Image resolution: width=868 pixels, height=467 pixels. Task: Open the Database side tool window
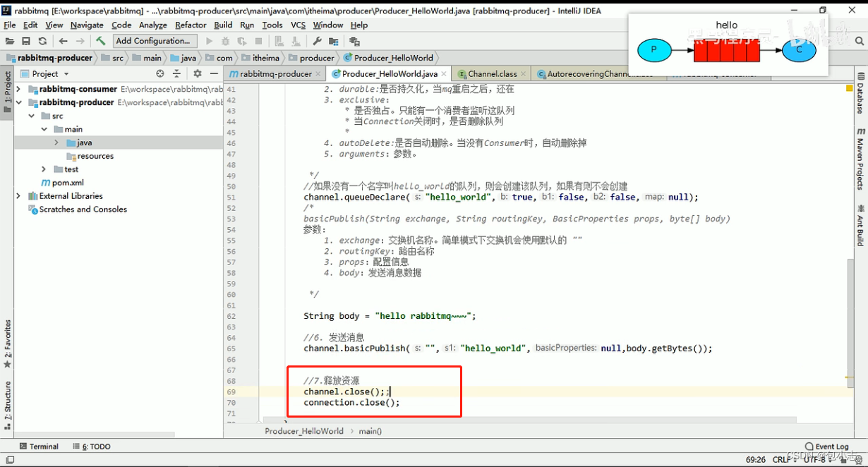pyautogui.click(x=861, y=92)
